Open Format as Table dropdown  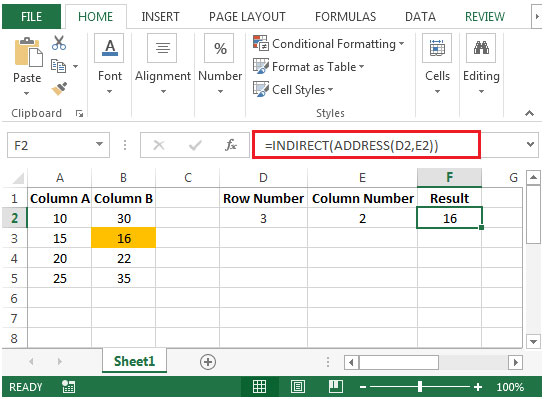(362, 66)
